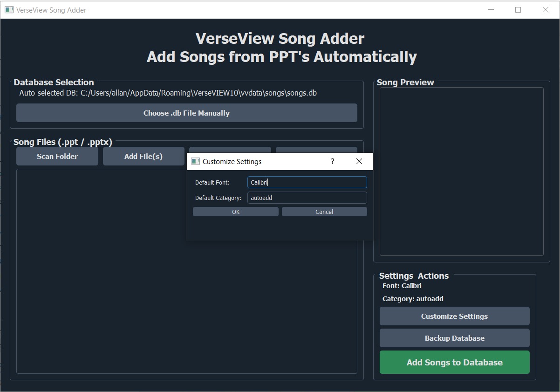Cancel the Customize Settings dialog

[x=324, y=211]
